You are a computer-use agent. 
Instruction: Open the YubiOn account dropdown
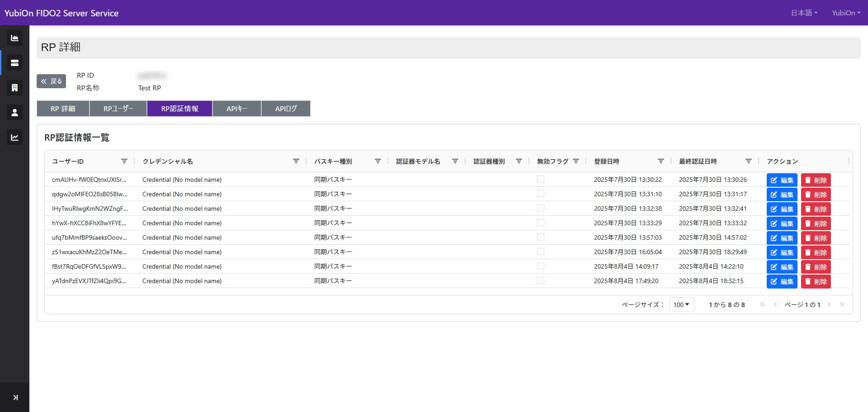[x=846, y=13]
